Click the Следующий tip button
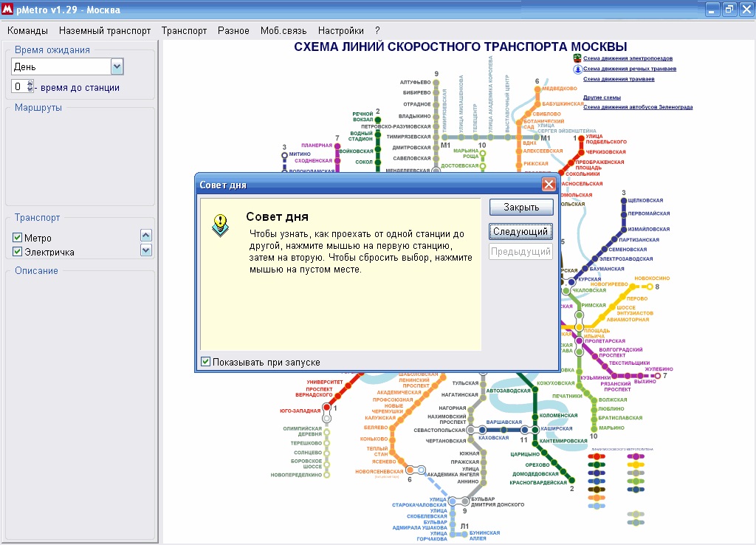Screen dimensions: 756x545 520,231
